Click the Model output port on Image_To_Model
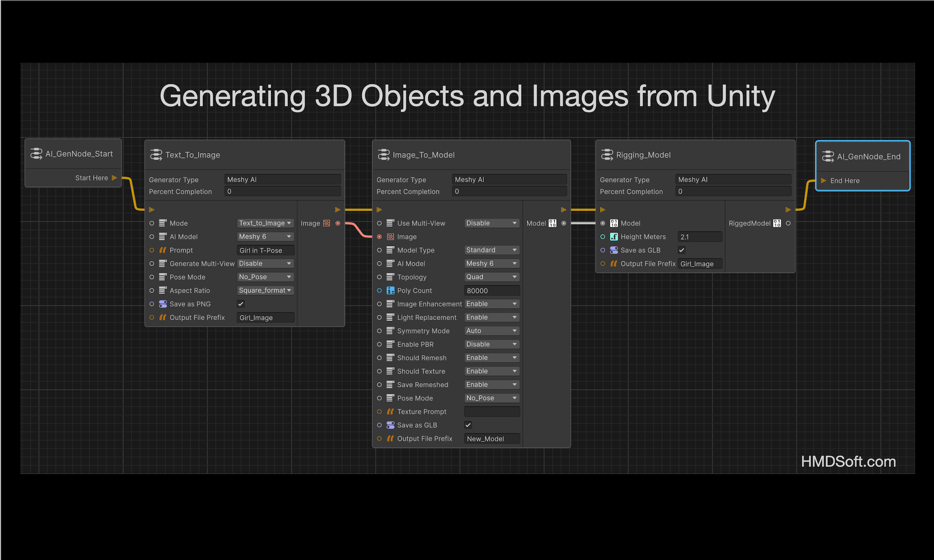Screen dimensions: 934x560 564,224
